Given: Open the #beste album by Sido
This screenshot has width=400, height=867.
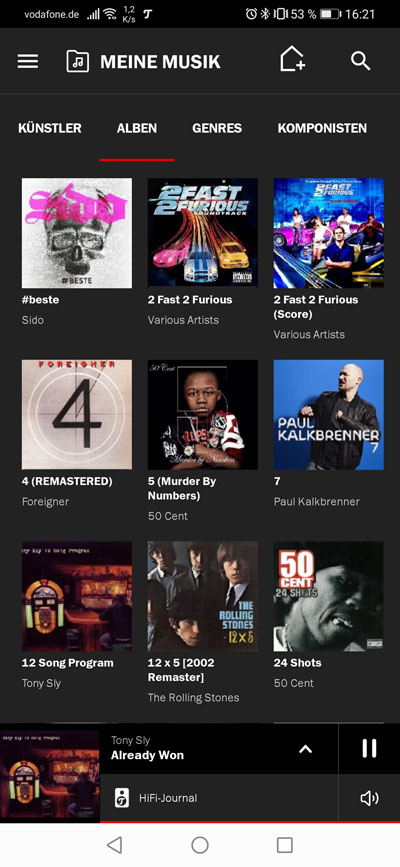Looking at the screenshot, I should tap(77, 233).
